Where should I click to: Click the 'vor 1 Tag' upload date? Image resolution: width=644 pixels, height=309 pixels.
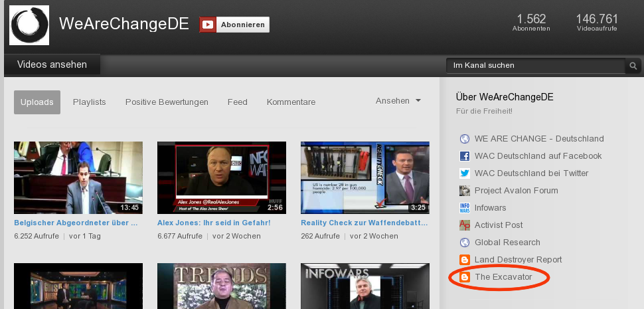[84, 237]
